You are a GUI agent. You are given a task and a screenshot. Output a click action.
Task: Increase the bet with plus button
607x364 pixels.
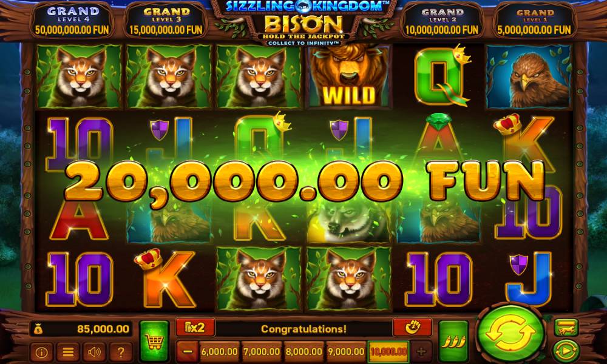point(421,352)
